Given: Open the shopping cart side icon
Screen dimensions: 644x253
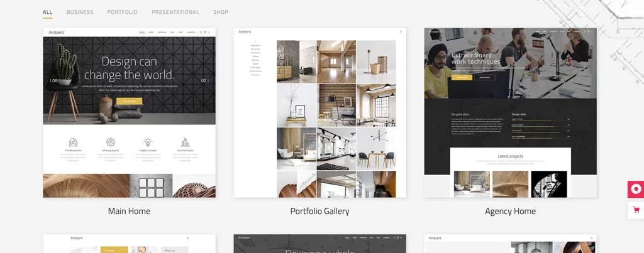Looking at the screenshot, I should [635, 210].
